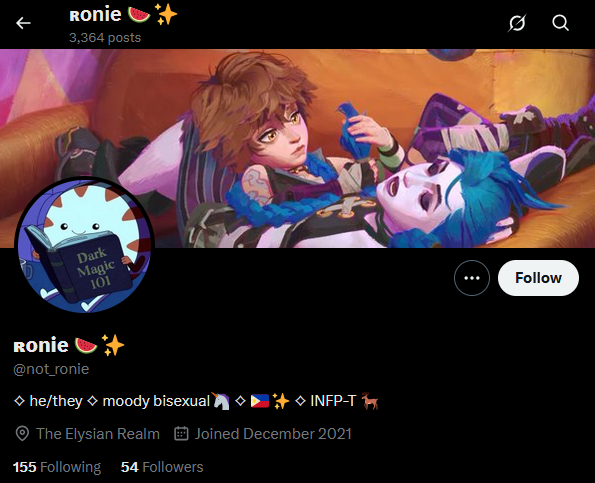Open the banner artwork header image
This screenshot has height=483, width=595.
tap(298, 148)
